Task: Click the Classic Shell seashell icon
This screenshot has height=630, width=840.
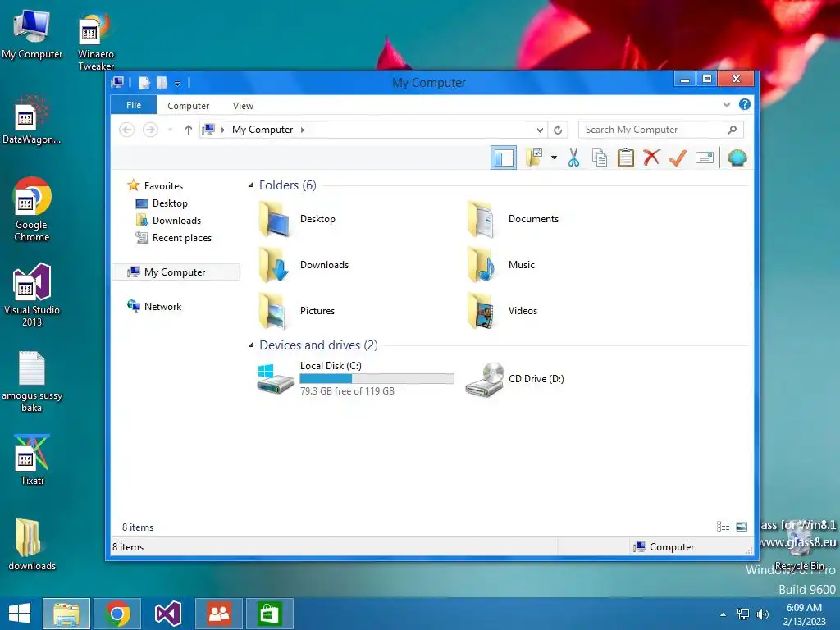Action: coord(737,157)
